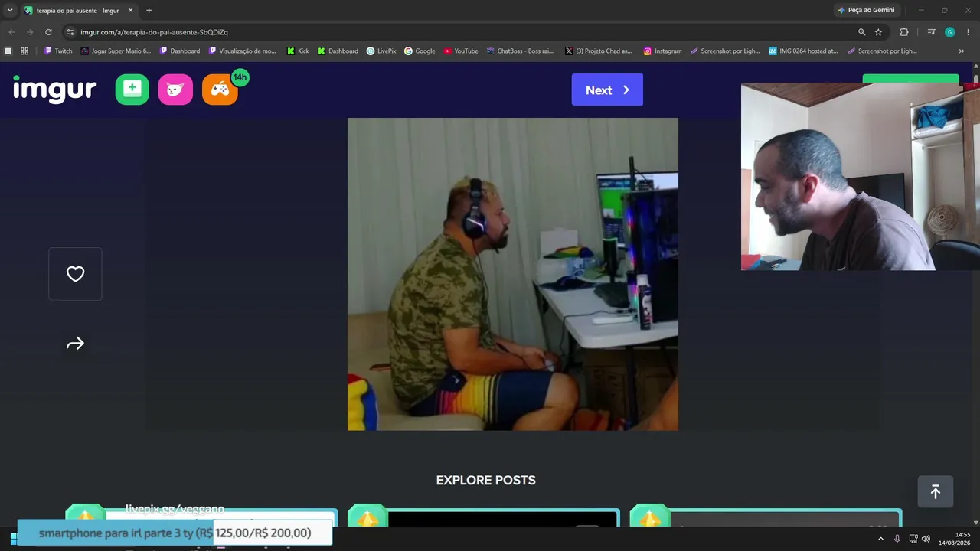This screenshot has width=980, height=551.
Task: Close the terapia do pai ausente tab
Action: coord(130,11)
